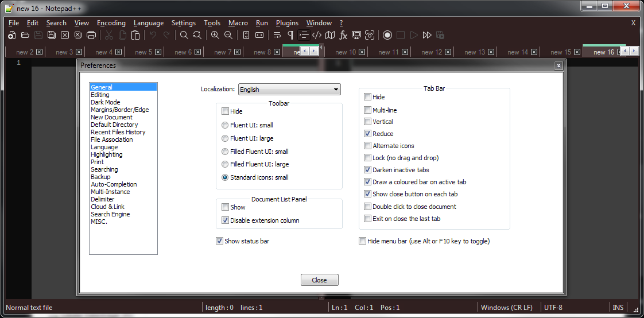Close the new 14 tab with its X
Viewport: 644px width, 318px height.
click(535, 52)
